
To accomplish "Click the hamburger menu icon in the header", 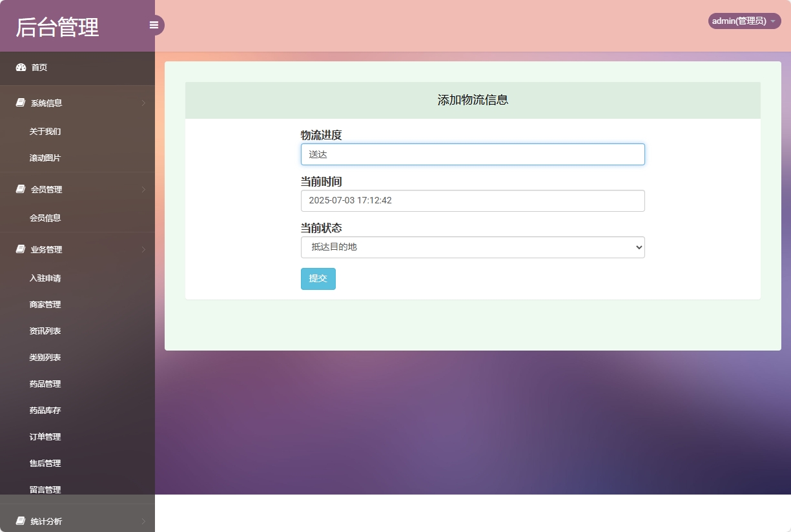I will [x=154, y=25].
